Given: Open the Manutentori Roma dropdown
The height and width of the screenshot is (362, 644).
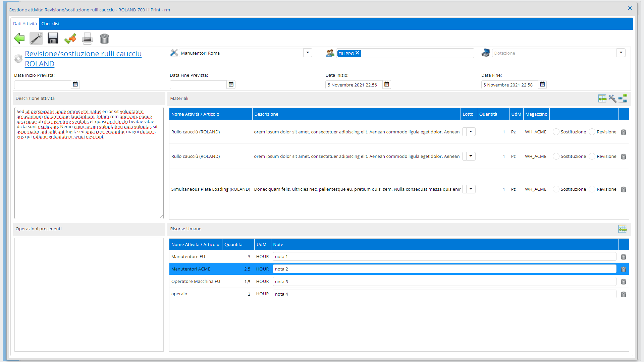Looking at the screenshot, I should click(308, 53).
